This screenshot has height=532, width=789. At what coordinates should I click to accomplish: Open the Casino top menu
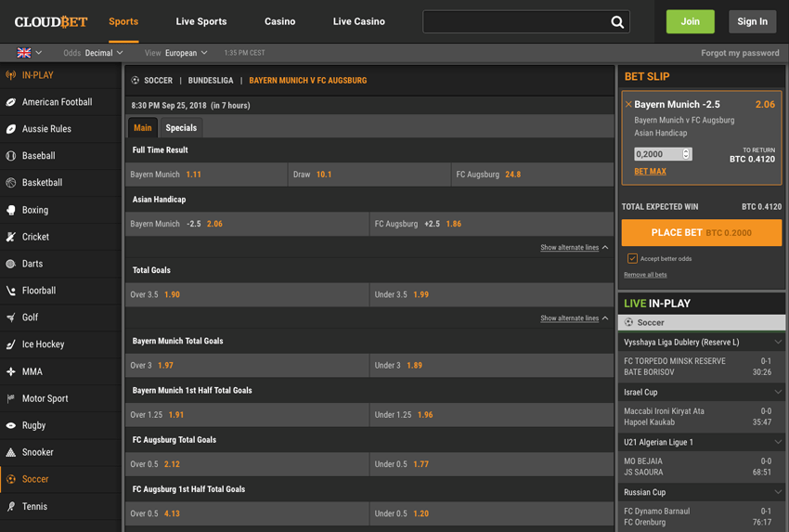click(279, 21)
